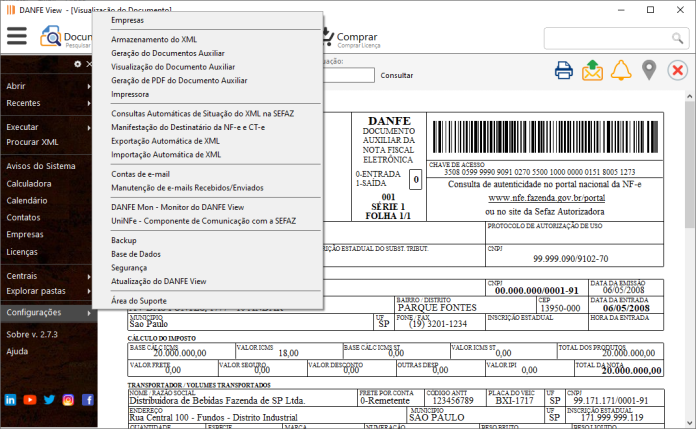The width and height of the screenshot is (696, 429).
Task: Open Avisos do Sistema
Action: tap(41, 166)
